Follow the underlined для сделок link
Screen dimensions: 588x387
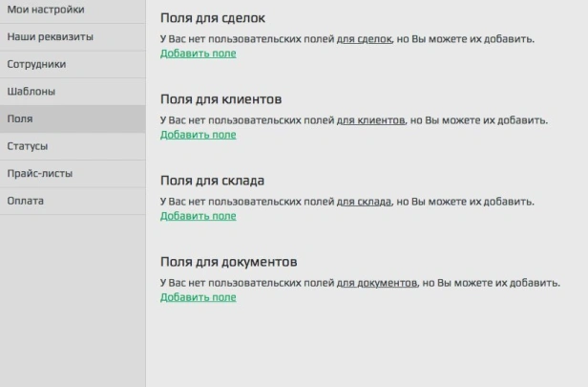(x=365, y=40)
